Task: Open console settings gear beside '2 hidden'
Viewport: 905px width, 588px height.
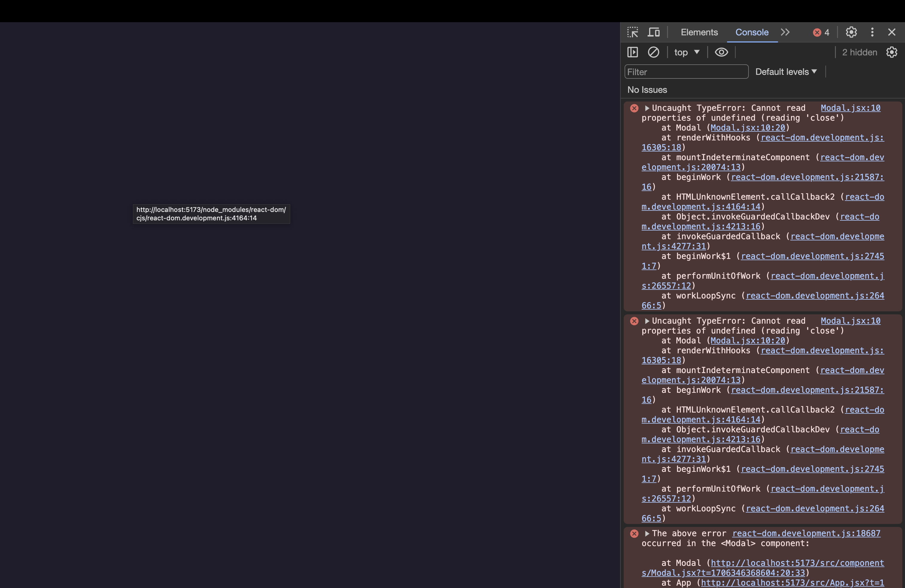Action: 891,52
